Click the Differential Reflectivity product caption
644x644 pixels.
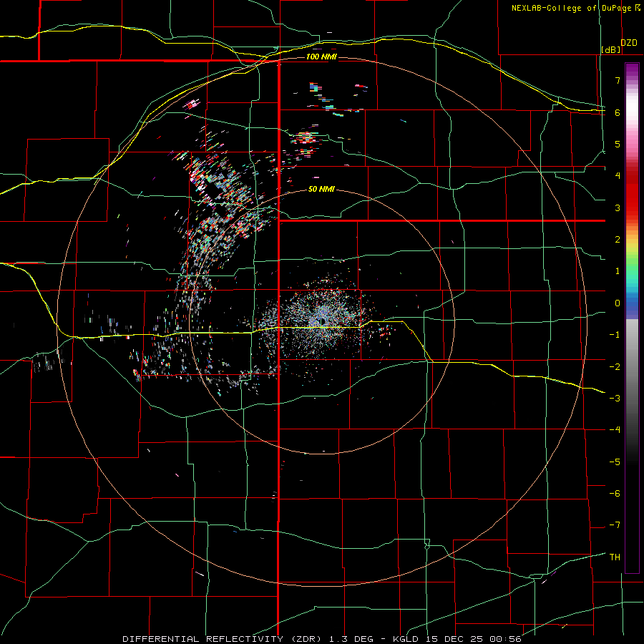pyautogui.click(x=322, y=639)
